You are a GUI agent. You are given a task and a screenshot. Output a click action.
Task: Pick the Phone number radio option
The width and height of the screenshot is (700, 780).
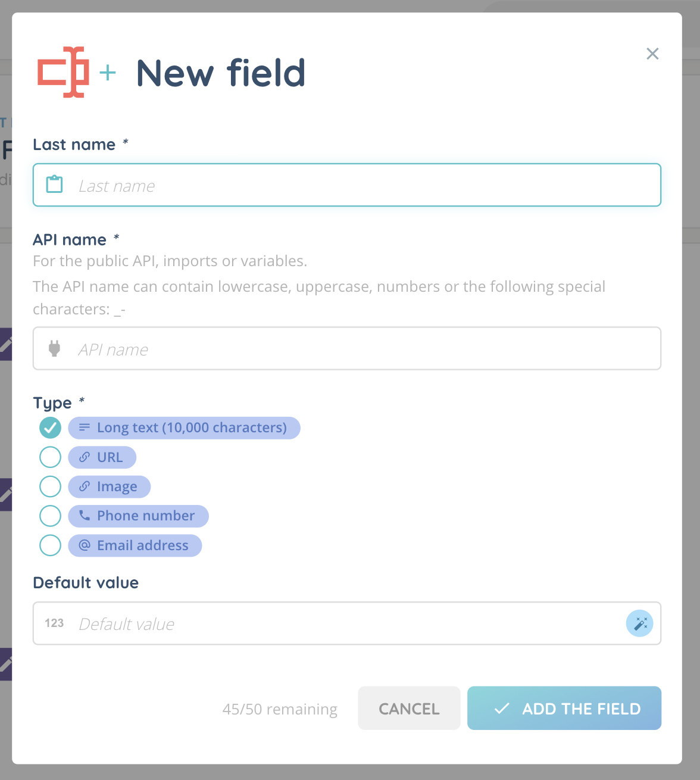pos(50,516)
